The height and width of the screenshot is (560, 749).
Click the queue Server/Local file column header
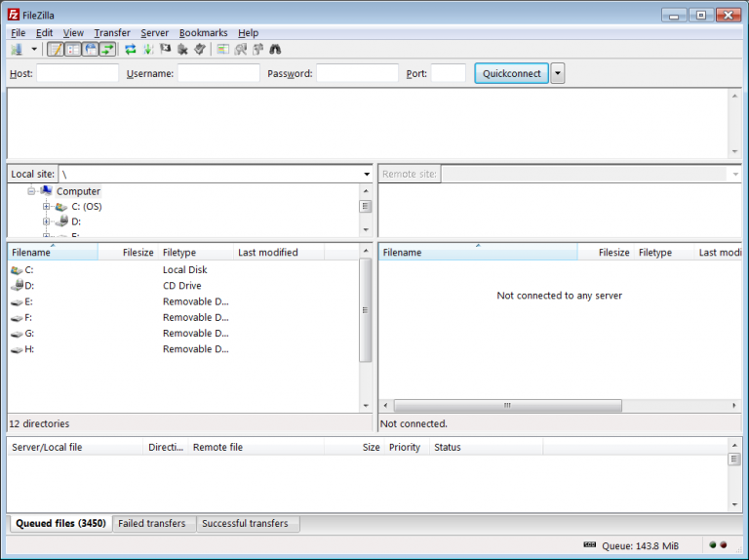click(x=75, y=447)
